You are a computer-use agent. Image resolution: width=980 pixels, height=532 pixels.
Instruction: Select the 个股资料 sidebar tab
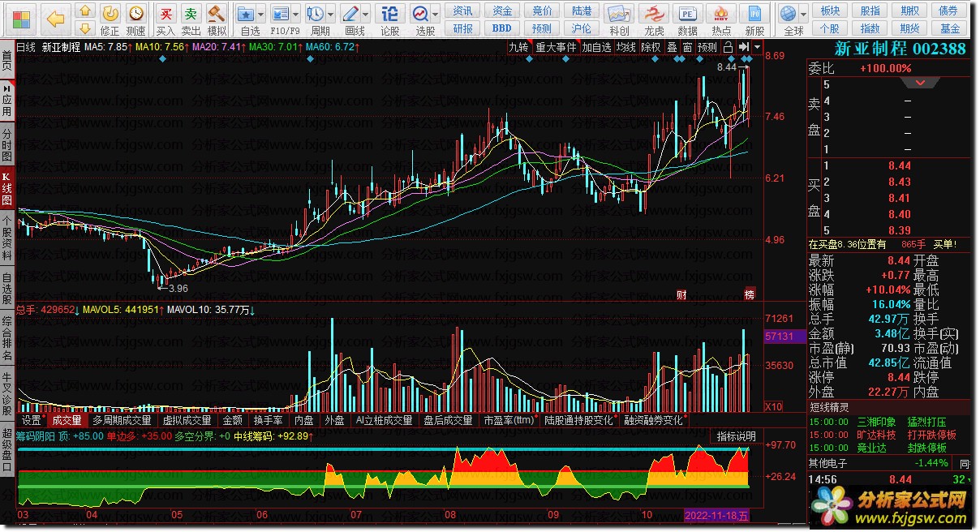point(6,238)
